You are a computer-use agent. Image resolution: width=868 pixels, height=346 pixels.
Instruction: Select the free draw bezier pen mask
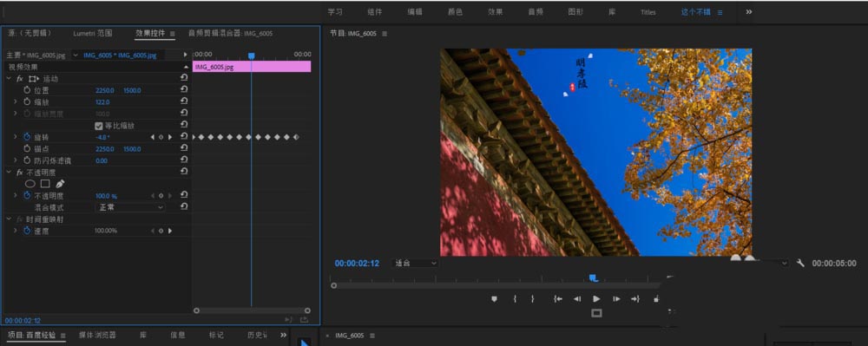61,184
